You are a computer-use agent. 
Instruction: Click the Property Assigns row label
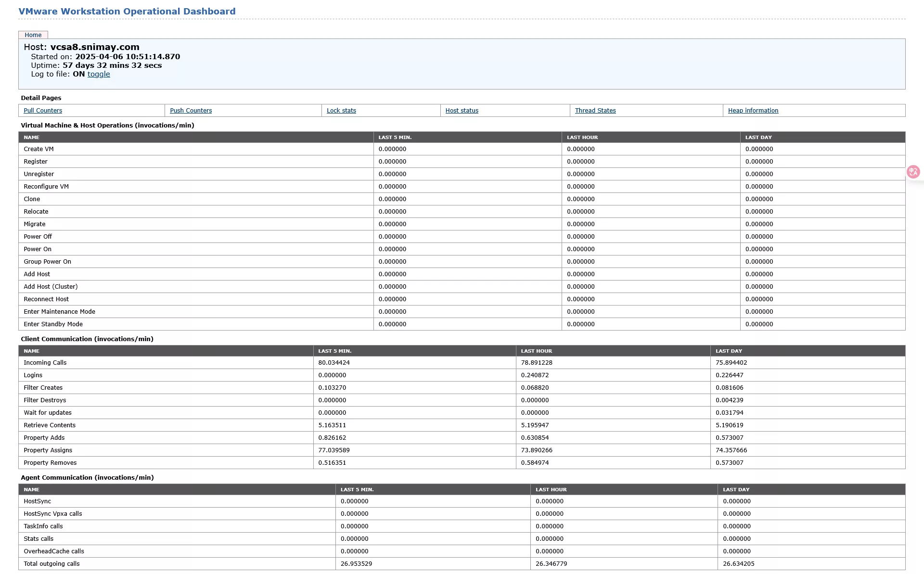48,450
